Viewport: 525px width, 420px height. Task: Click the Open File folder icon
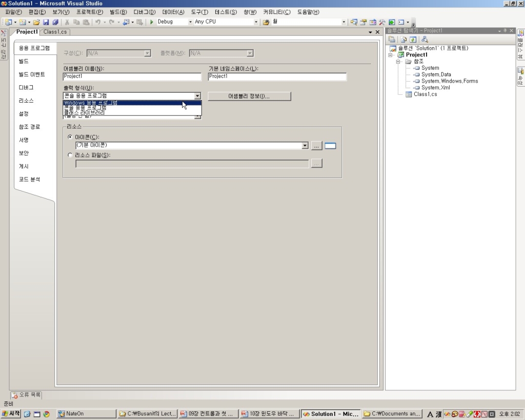pyautogui.click(x=36, y=22)
